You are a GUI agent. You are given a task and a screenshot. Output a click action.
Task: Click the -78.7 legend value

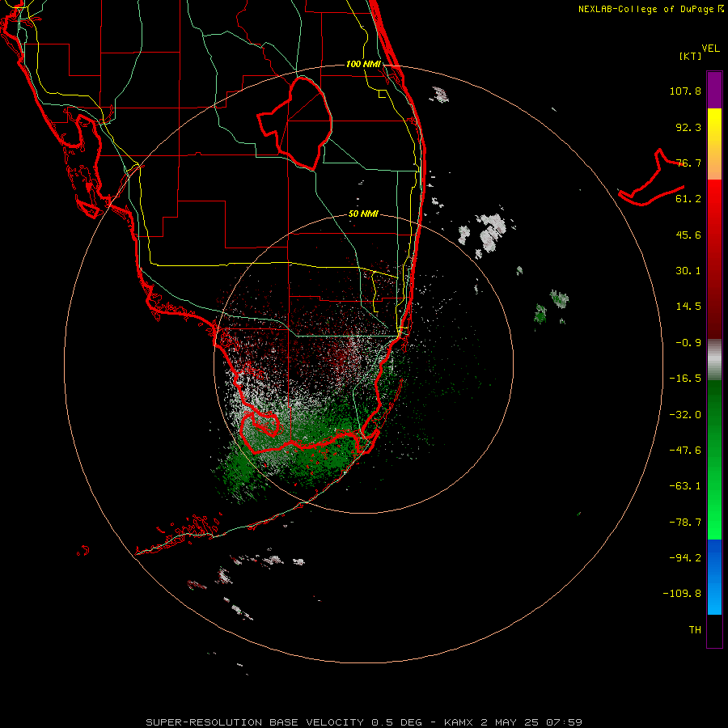point(685,523)
